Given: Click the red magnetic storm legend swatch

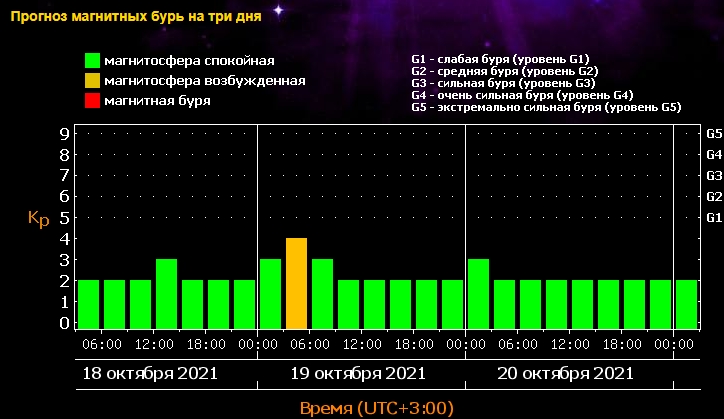Looking at the screenshot, I should coord(92,100).
